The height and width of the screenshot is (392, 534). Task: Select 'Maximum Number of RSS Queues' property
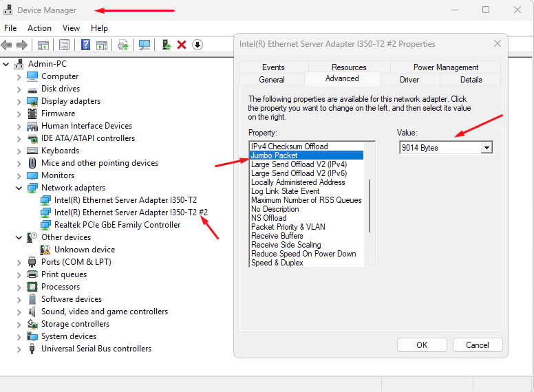306,200
